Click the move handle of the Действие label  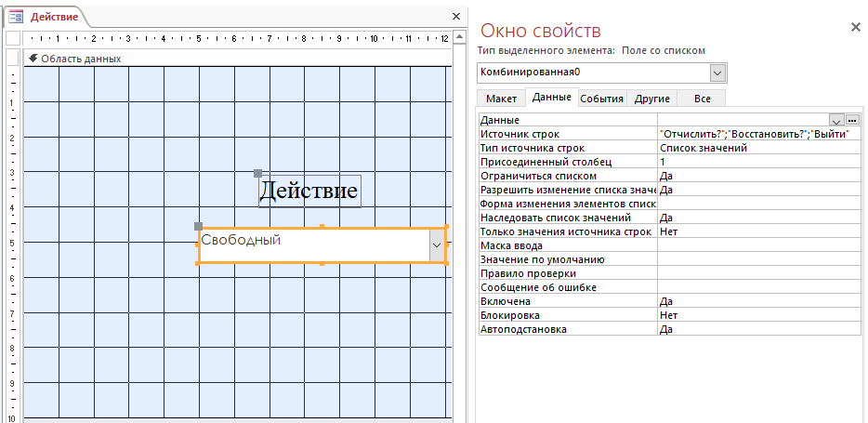[x=258, y=173]
